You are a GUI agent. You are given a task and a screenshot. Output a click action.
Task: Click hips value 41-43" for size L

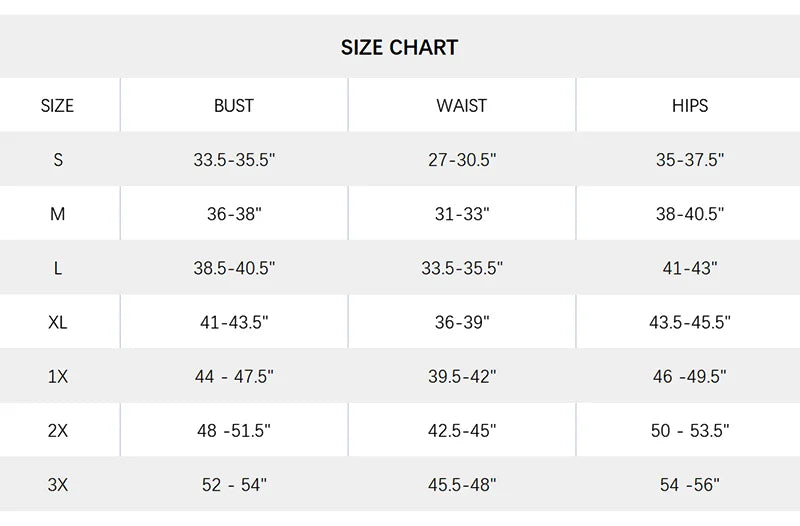(x=689, y=268)
